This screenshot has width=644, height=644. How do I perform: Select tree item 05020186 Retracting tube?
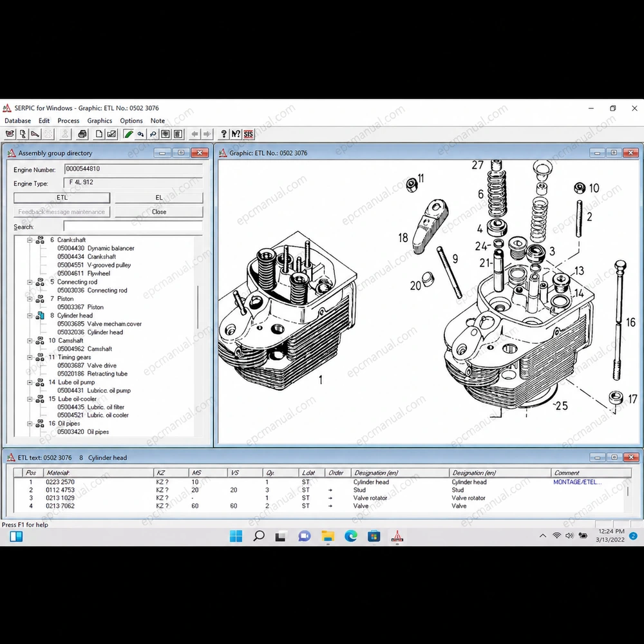coord(92,374)
